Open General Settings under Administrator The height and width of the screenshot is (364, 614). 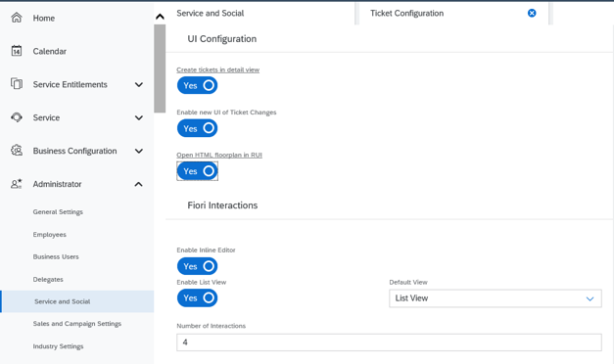pos(58,211)
